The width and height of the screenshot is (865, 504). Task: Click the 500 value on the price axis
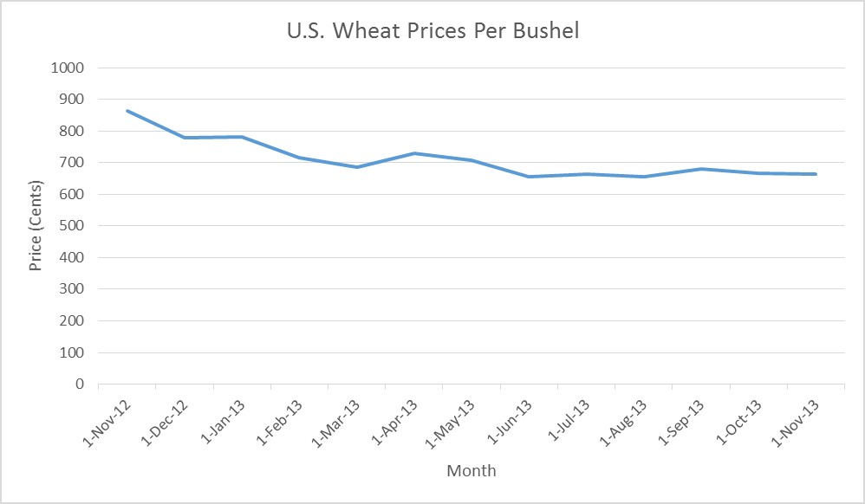click(x=75, y=226)
